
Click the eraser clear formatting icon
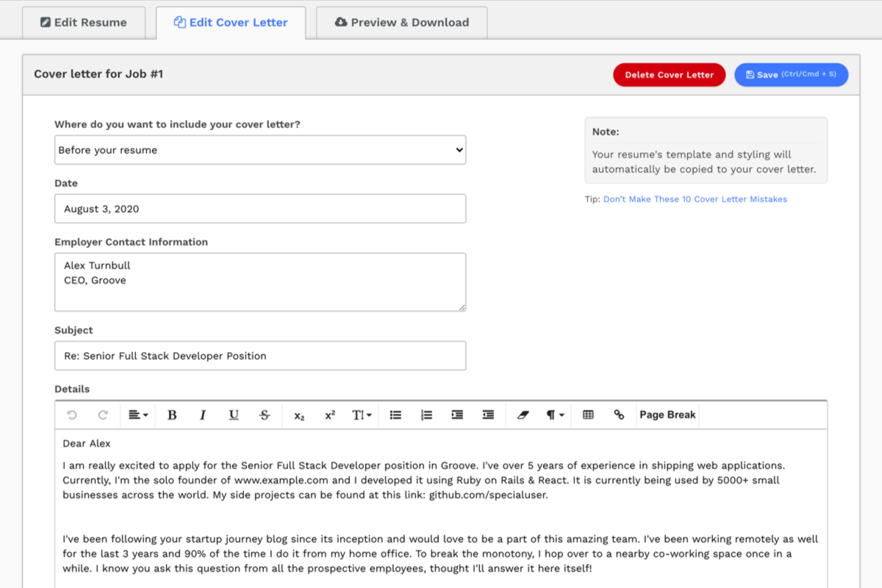click(x=523, y=415)
